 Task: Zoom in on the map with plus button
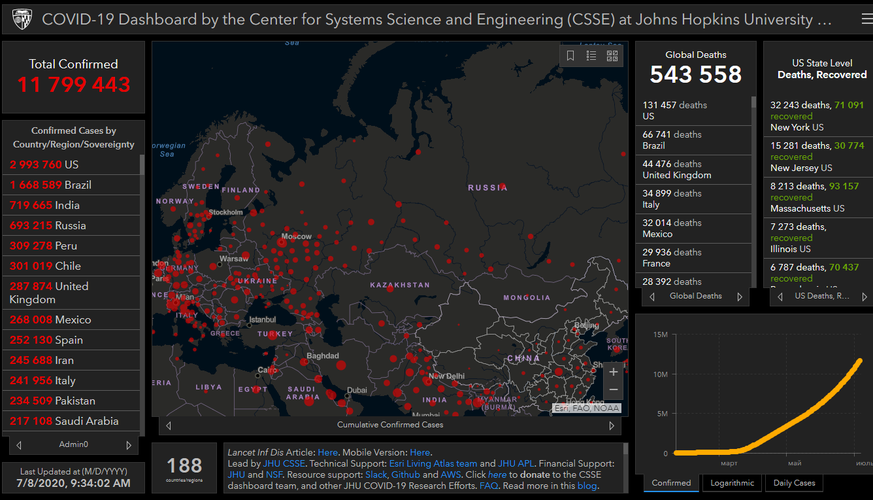[613, 372]
